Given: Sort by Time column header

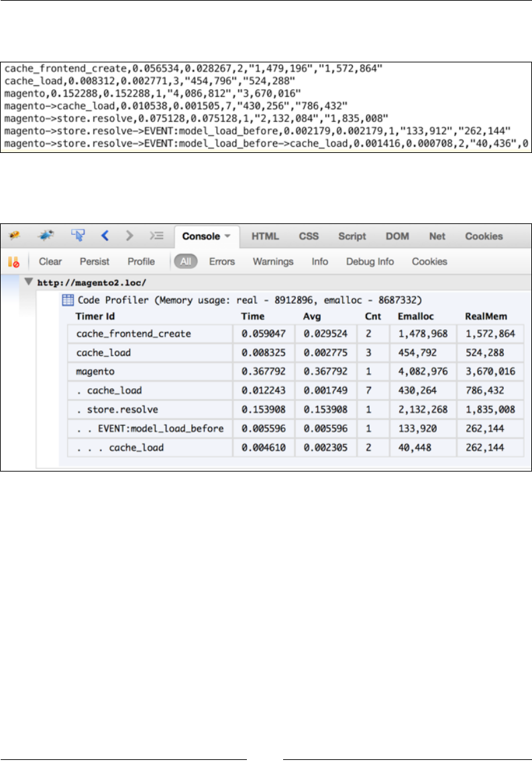Looking at the screenshot, I should (x=252, y=316).
